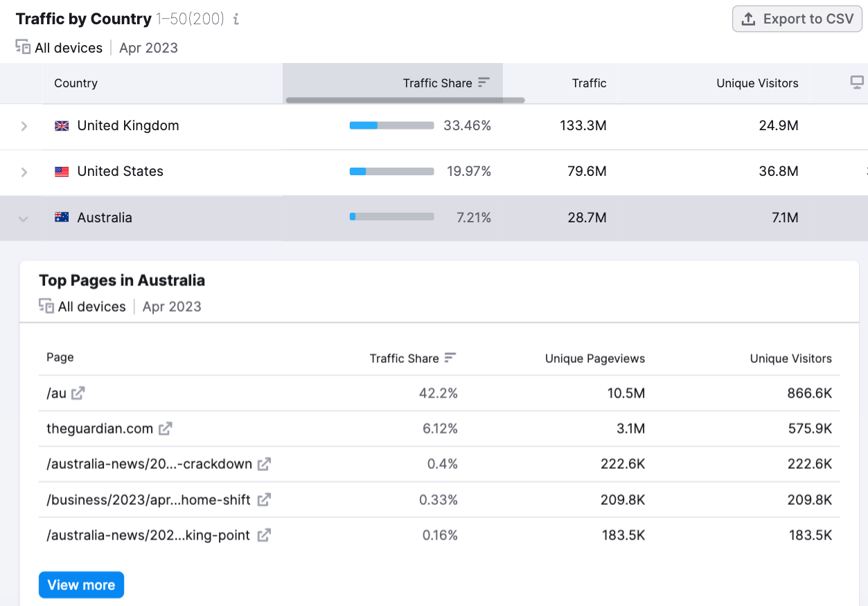
Task: Sort table by Unique Visitors column
Action: (757, 83)
